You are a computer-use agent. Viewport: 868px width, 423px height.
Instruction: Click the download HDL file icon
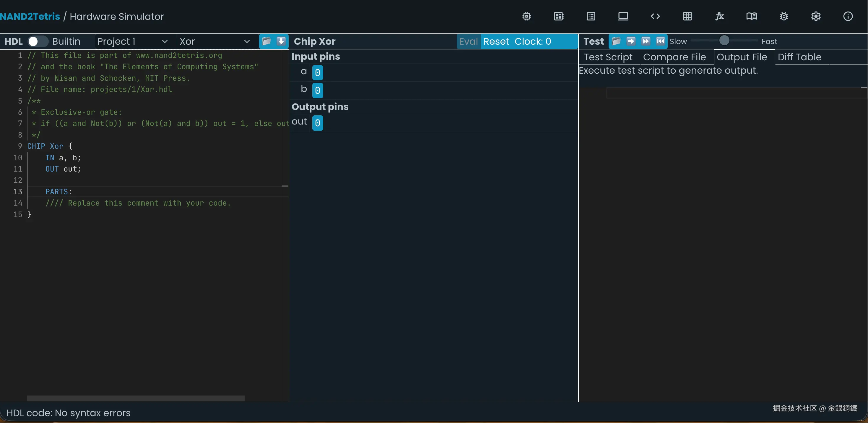[281, 41]
